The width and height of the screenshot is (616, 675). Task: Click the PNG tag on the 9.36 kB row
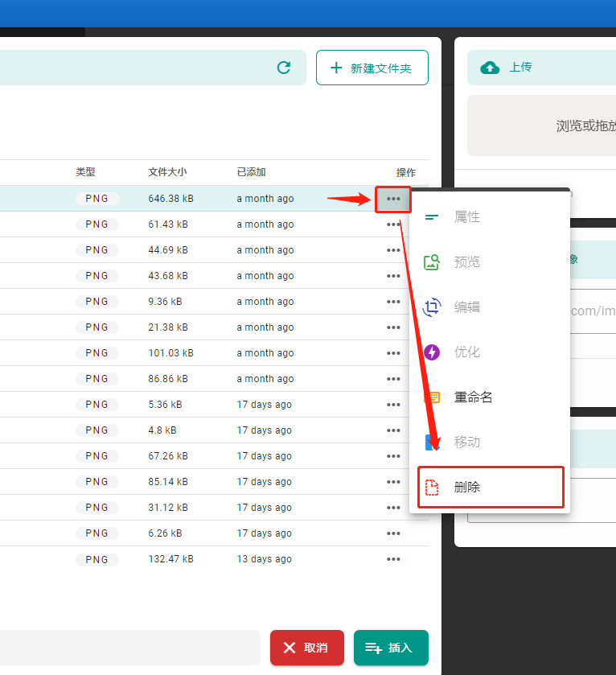coord(97,302)
